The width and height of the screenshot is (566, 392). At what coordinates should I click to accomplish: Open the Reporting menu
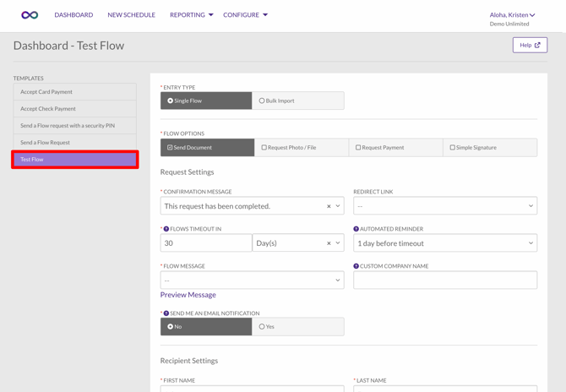coord(191,15)
